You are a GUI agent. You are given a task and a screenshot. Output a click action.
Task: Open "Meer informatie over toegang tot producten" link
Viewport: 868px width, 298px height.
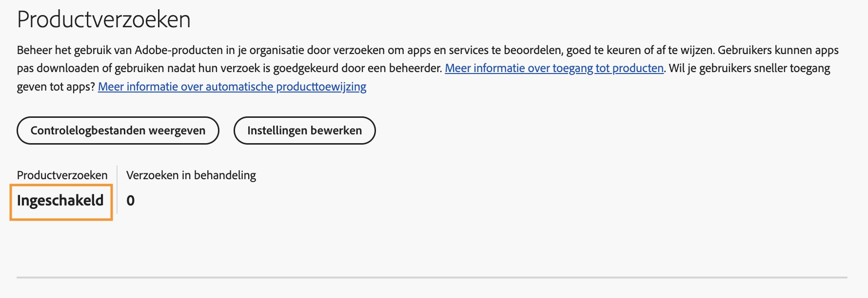point(555,68)
